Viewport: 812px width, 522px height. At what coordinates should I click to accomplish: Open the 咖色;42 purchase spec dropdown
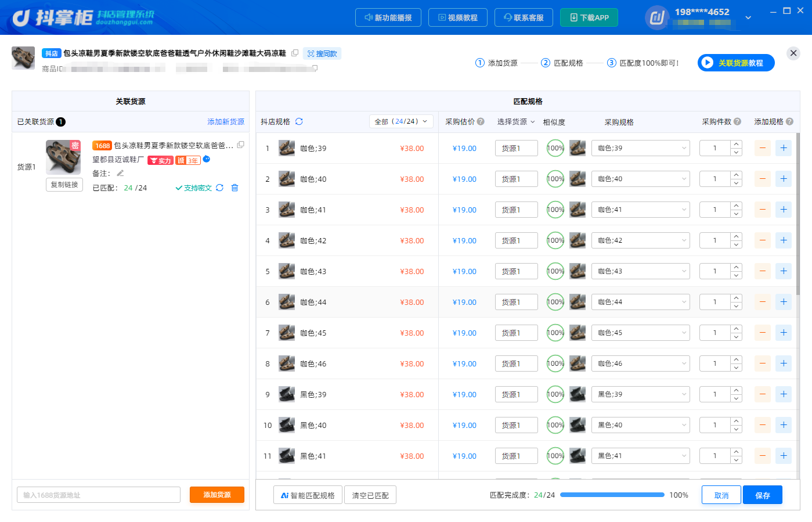pos(641,240)
